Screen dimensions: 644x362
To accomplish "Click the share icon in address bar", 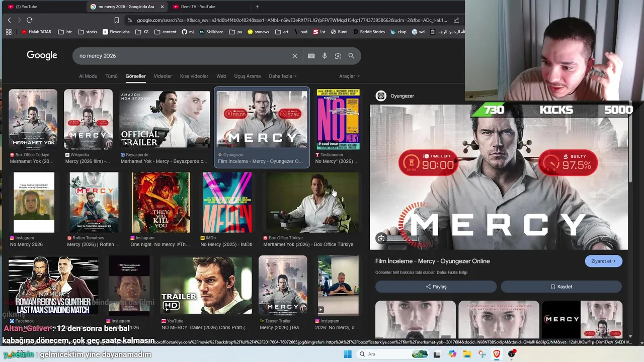I will (x=456, y=20).
